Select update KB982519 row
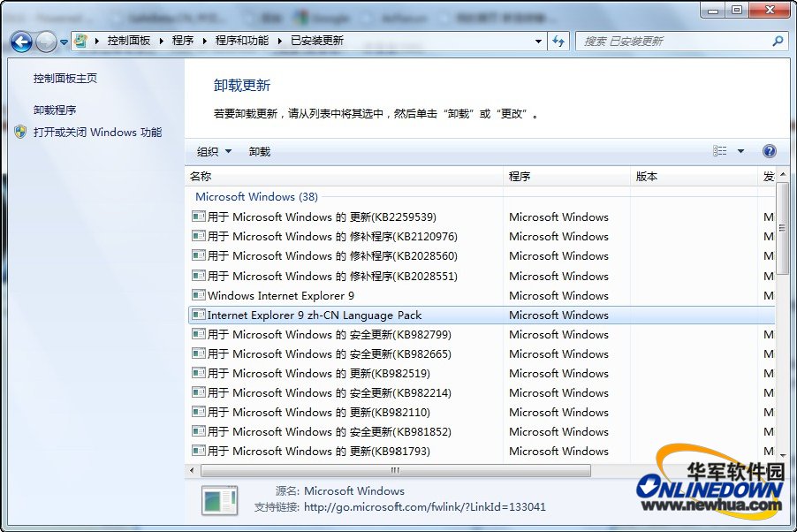Screen dimensions: 797x532 [482, 373]
